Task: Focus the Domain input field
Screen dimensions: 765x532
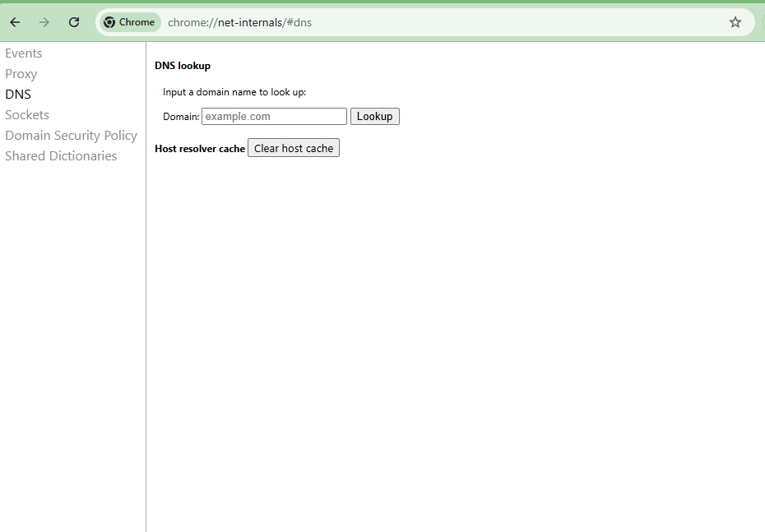Action: pyautogui.click(x=274, y=117)
